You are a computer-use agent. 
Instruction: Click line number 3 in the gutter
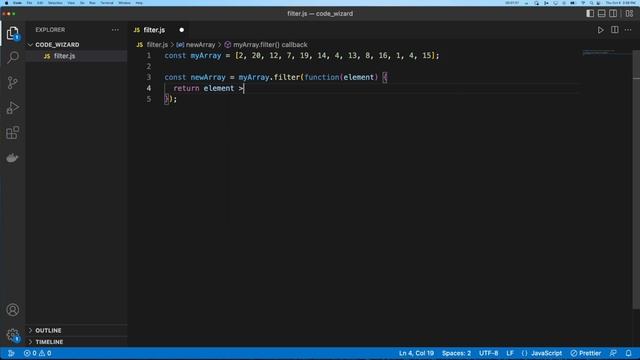pyautogui.click(x=149, y=77)
